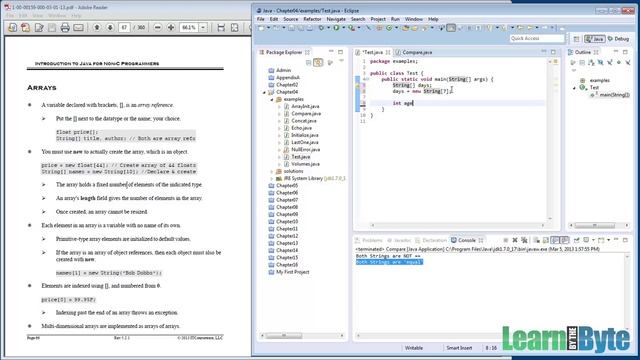Select the Chapter05 project folder
The image size is (640, 360).
tap(287, 186)
